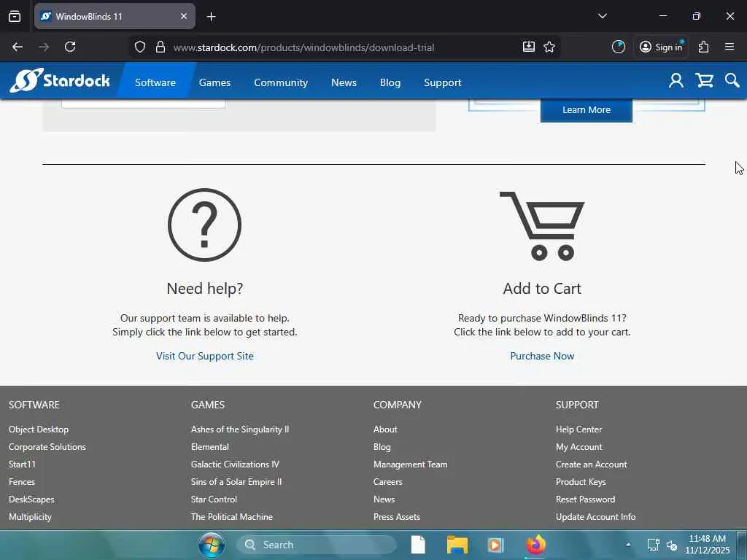The image size is (747, 560).
Task: Click the site security padlock icon
Action: point(160,47)
